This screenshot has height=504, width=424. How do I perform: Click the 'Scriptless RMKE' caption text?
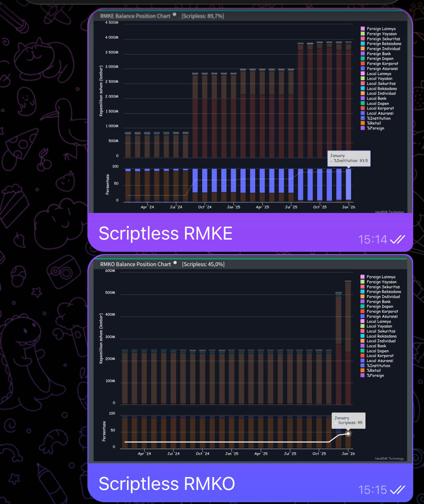pos(165,233)
